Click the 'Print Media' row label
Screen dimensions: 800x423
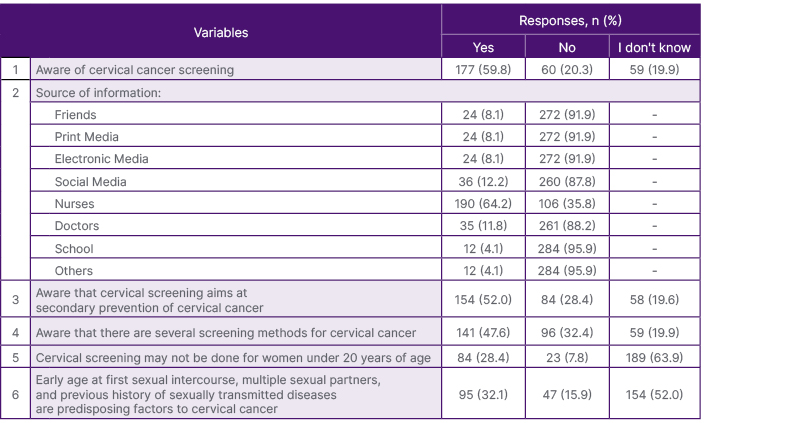click(87, 137)
